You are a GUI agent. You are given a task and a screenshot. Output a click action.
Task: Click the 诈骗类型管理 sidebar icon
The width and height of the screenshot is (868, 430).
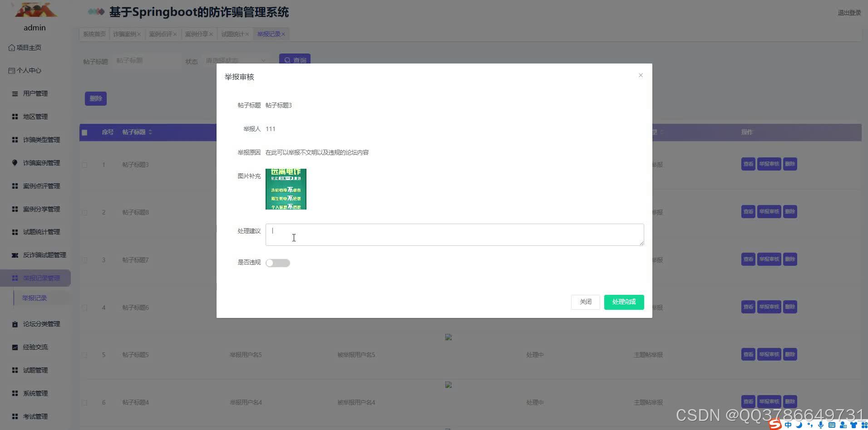click(15, 139)
